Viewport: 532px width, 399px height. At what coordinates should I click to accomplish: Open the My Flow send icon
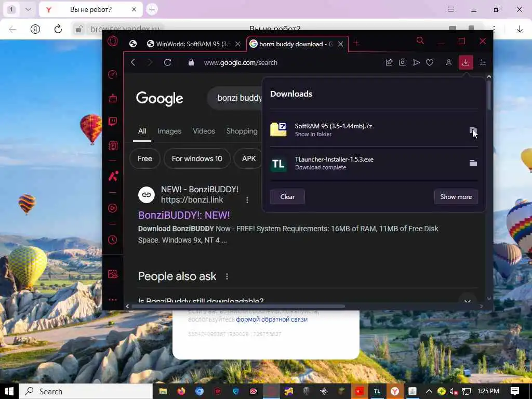click(416, 62)
